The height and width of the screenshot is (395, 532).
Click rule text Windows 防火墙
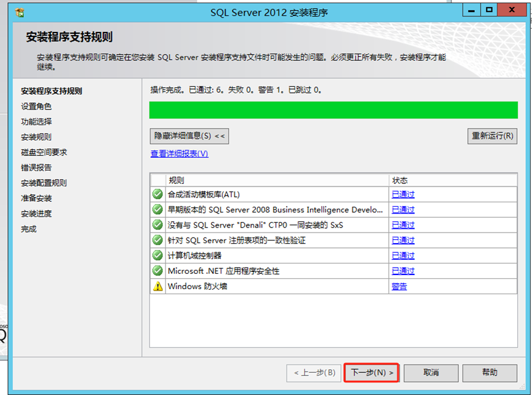197,287
